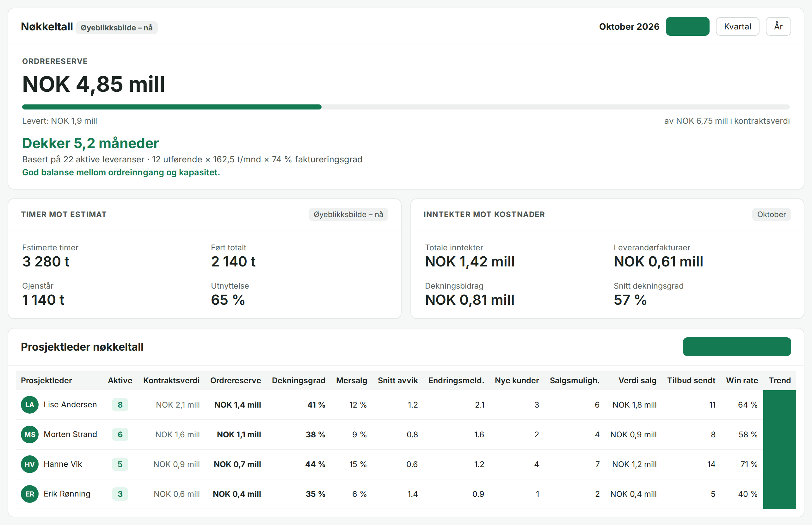The height and width of the screenshot is (525, 812).
Task: Sort table by Endringsmeld. column header
Action: coord(456,380)
